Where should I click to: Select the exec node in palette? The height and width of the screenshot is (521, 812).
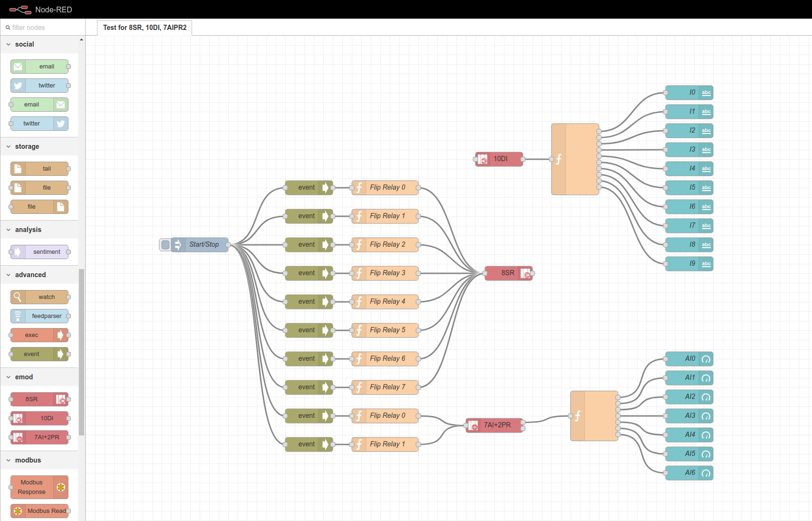point(39,335)
